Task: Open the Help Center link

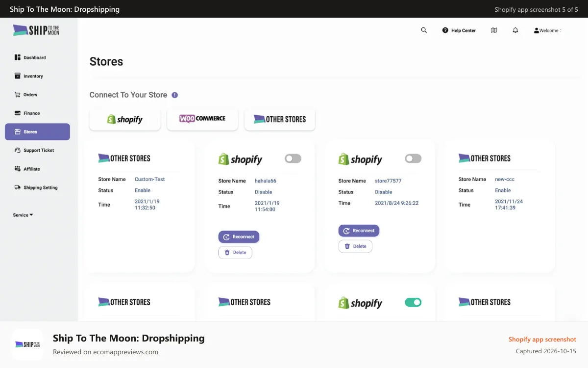Action: point(459,30)
